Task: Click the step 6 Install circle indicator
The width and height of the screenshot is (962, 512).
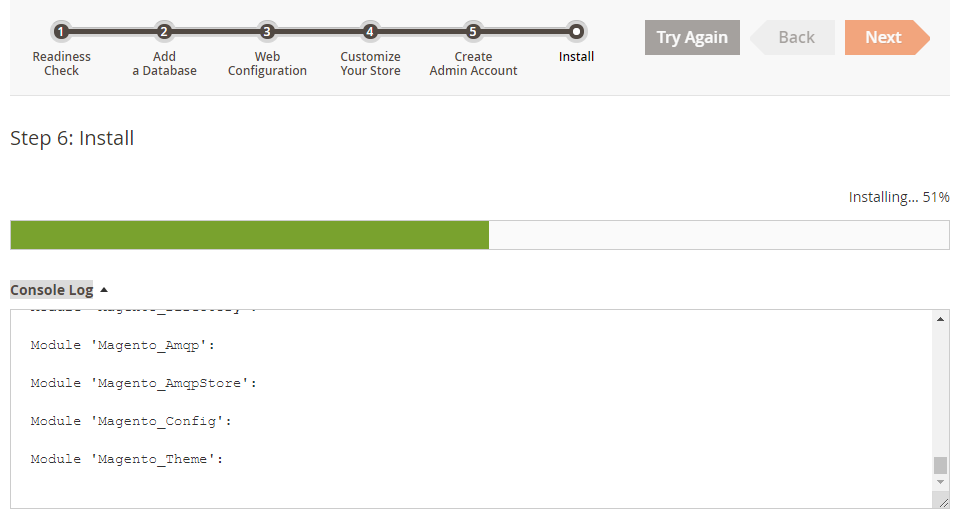Action: [576, 32]
